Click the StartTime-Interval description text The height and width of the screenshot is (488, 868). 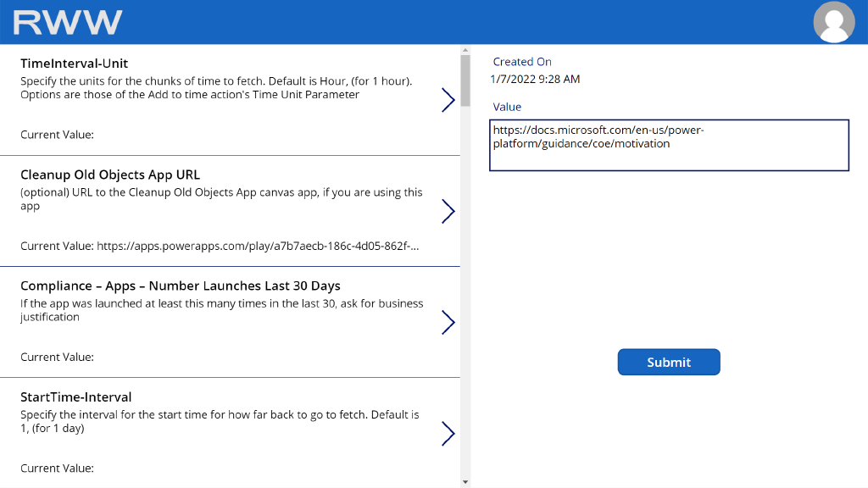click(220, 421)
